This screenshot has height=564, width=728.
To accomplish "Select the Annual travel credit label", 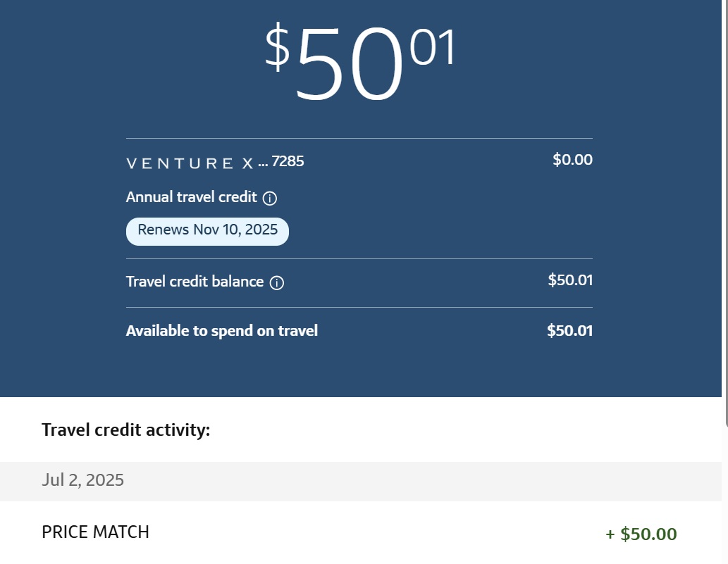I will coord(191,197).
